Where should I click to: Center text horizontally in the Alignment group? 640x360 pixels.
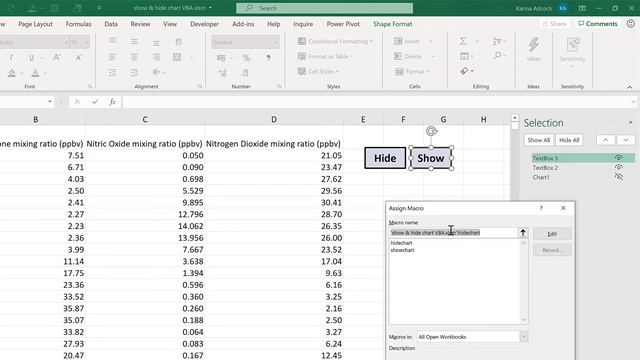(134, 57)
